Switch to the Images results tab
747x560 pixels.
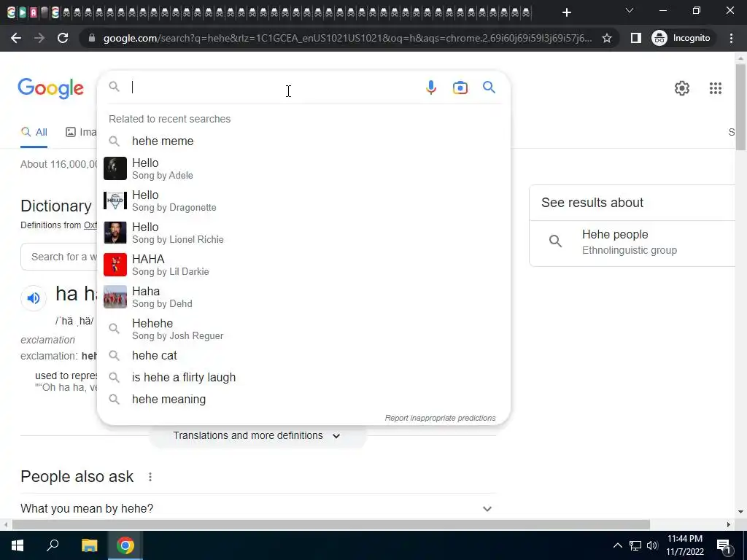click(81, 132)
